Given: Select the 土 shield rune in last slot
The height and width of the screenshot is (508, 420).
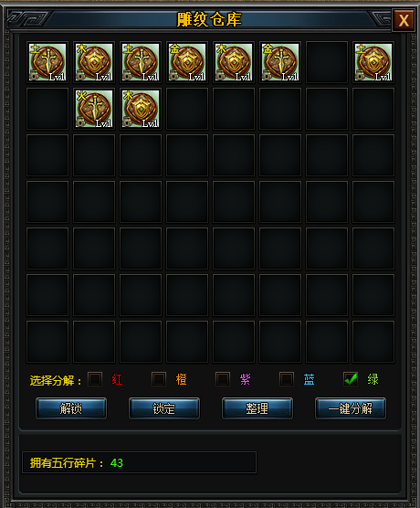Looking at the screenshot, I should [x=373, y=62].
